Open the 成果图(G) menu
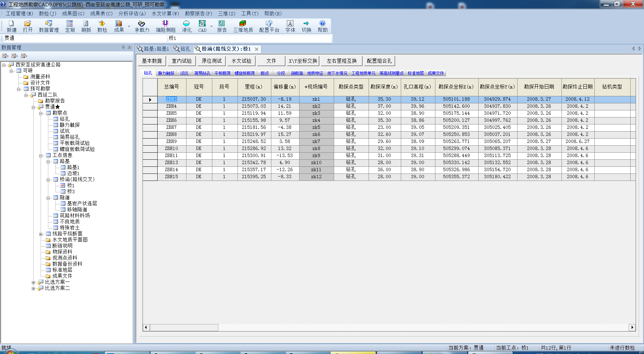Screen dimensions: 644x354 point(73,13)
